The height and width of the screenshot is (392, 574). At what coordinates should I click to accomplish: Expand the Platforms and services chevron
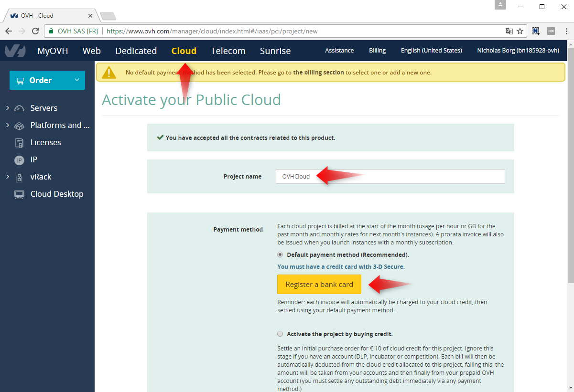click(x=7, y=125)
